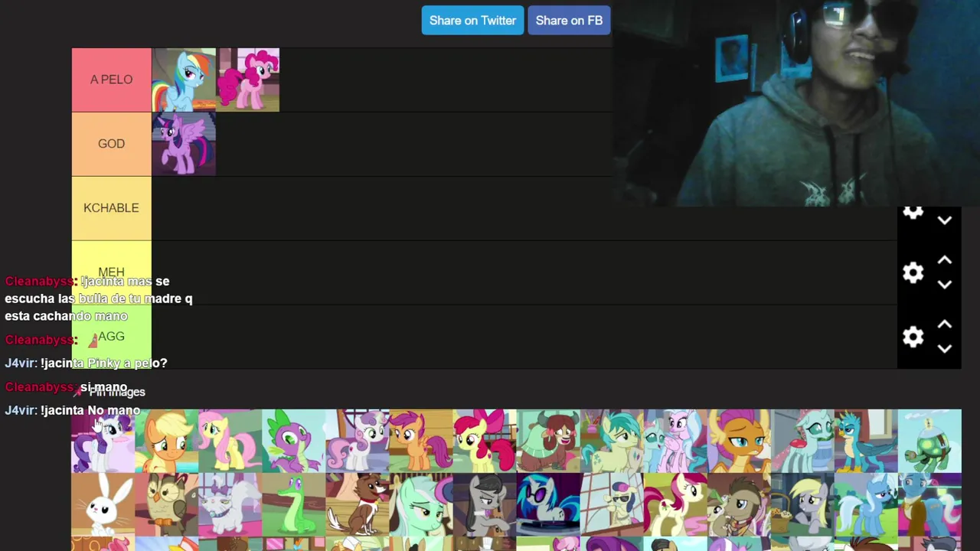This screenshot has height=551, width=980.
Task: Select the green AGG tier label
Action: click(111, 337)
